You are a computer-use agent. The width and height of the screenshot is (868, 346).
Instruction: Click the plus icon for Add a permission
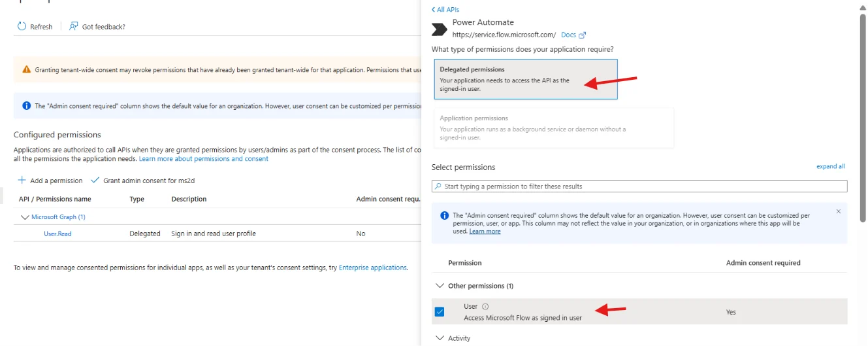[x=22, y=180]
